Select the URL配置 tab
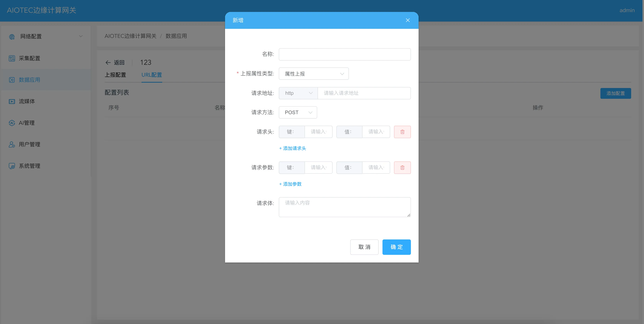 pyautogui.click(x=151, y=75)
